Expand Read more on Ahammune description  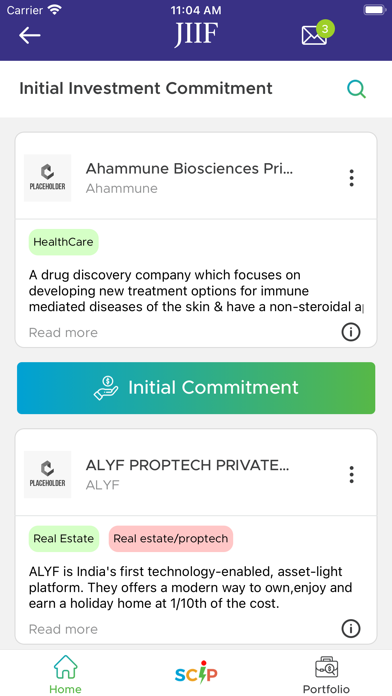pyautogui.click(x=63, y=332)
